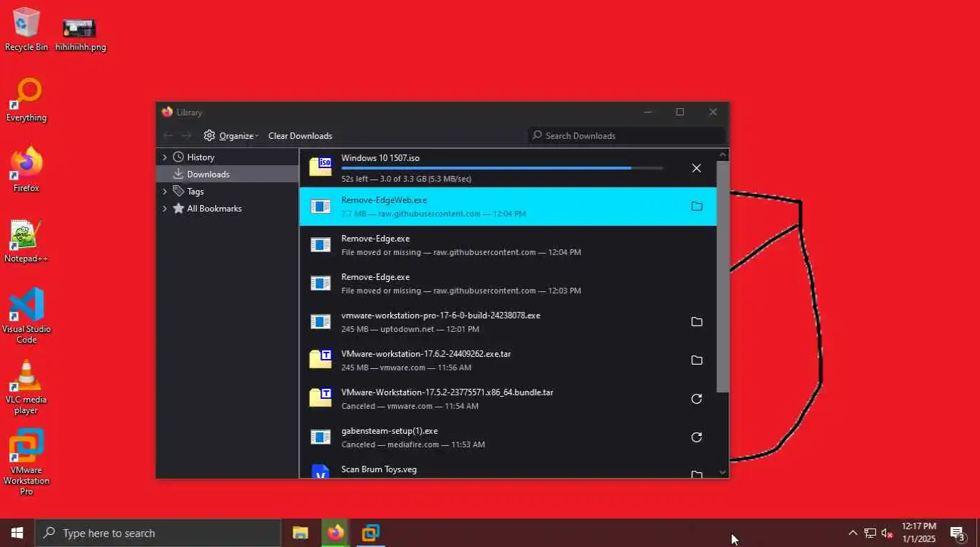Select the first Remove-Edge.exe entry at 12:04 PM
980x547 pixels.
click(x=508, y=245)
